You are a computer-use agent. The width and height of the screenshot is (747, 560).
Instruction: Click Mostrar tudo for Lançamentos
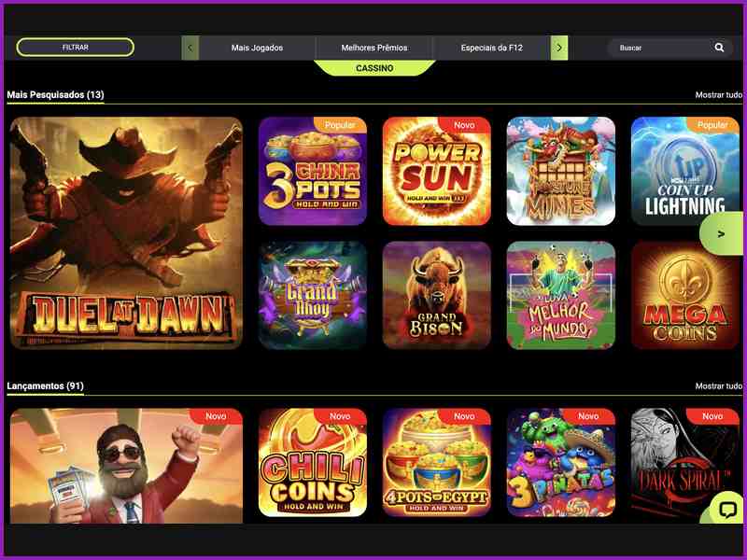[x=718, y=385]
